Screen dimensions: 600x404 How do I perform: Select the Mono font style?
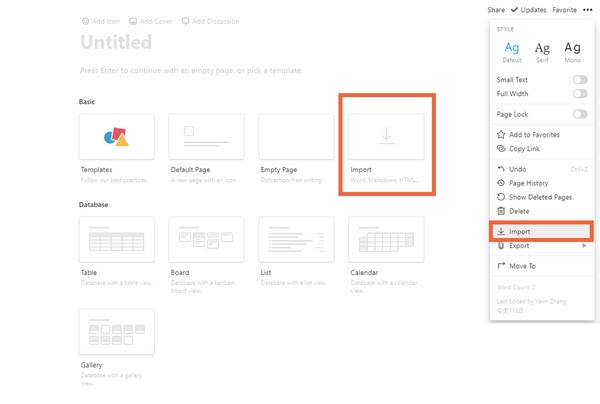(572, 52)
